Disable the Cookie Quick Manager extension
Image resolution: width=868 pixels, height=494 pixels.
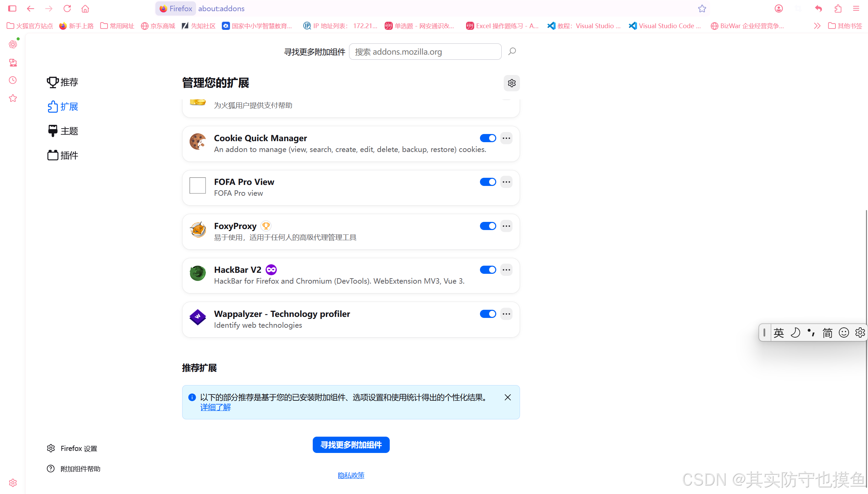tap(488, 138)
